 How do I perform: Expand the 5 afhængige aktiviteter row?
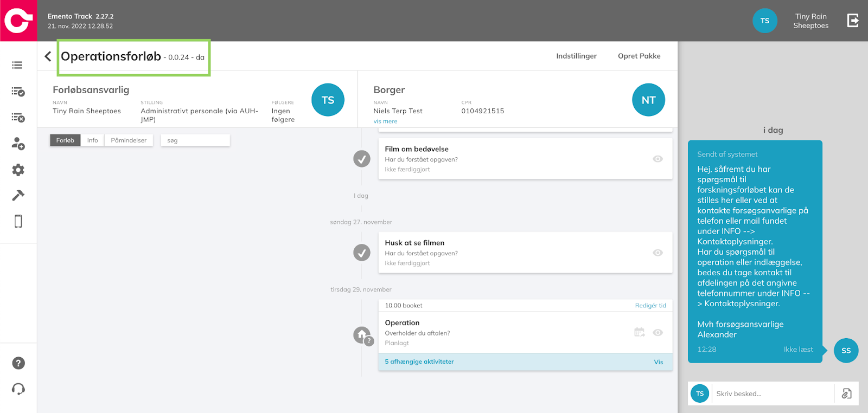point(525,362)
